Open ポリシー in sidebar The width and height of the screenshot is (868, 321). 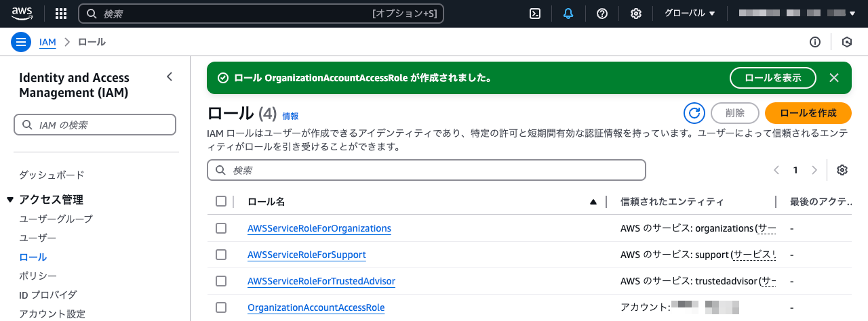[x=37, y=276]
